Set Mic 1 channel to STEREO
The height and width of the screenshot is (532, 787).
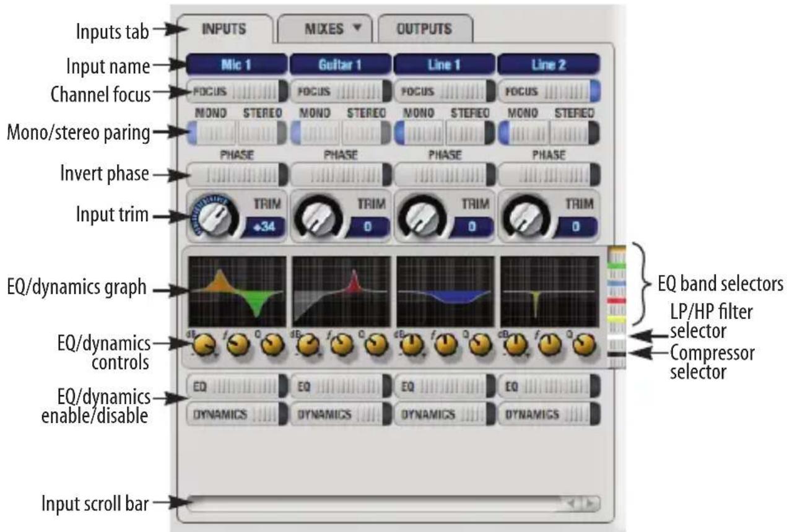pyautogui.click(x=263, y=133)
